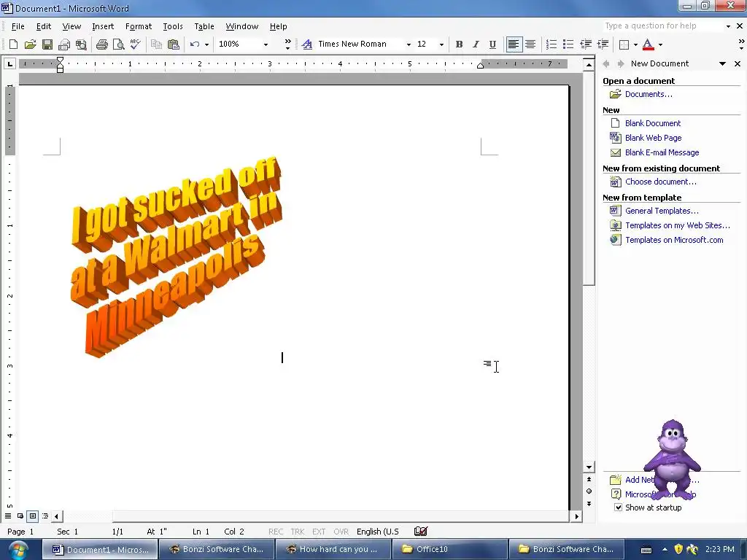Image resolution: width=747 pixels, height=560 pixels.
Task: Click the New Blank Document toolbar icon
Action: [13, 44]
